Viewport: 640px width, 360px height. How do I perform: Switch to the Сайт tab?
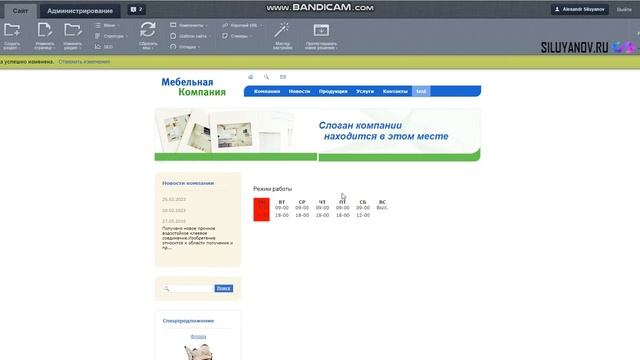[20, 11]
